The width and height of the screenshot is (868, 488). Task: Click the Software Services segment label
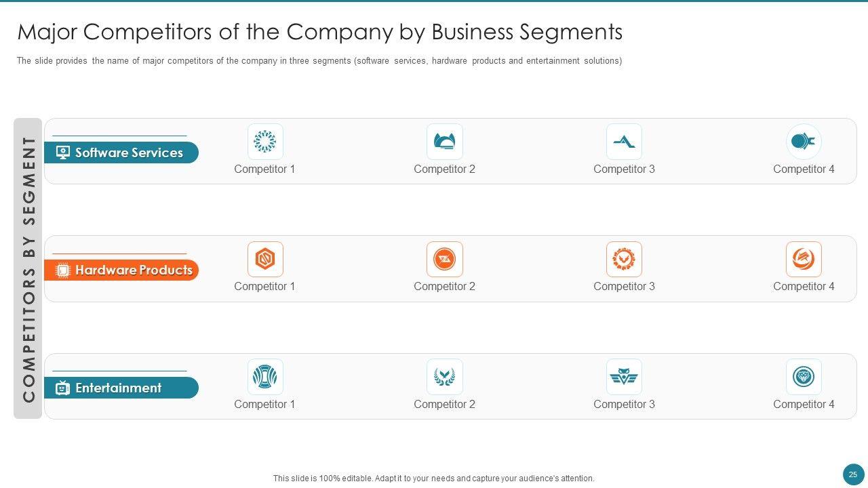click(x=129, y=152)
